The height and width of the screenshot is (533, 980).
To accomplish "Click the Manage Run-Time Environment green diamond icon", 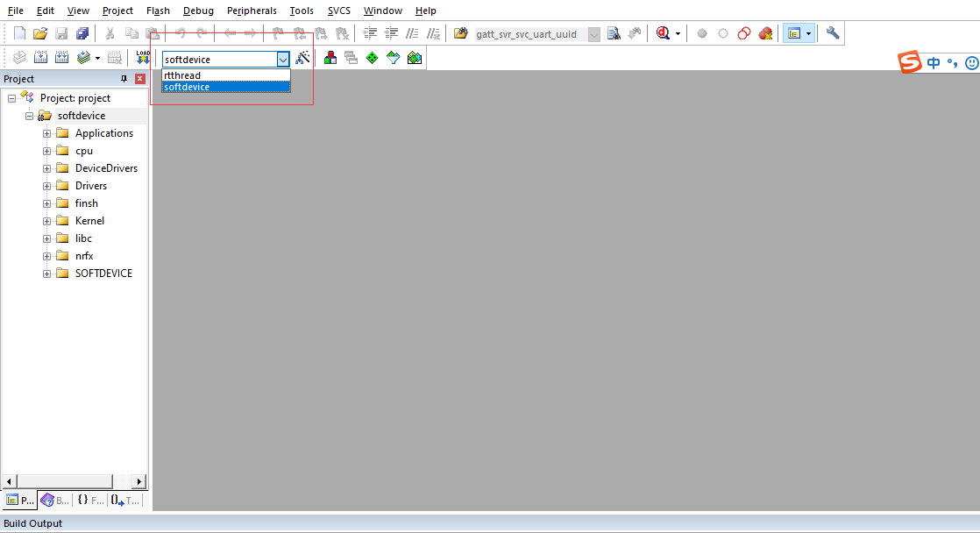I will [x=373, y=58].
